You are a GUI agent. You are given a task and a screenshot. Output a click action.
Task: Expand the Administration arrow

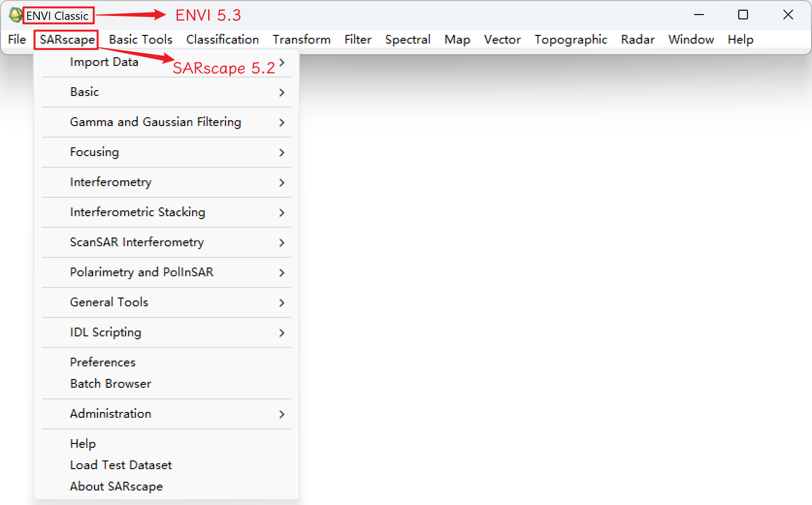pyautogui.click(x=282, y=414)
